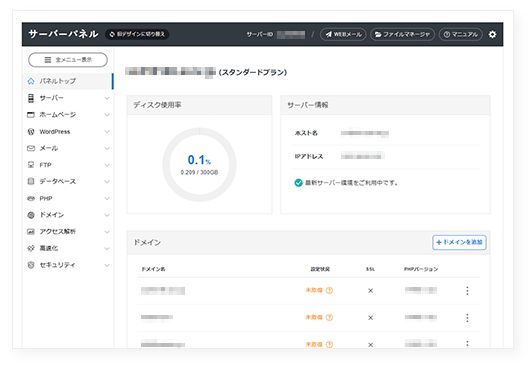Click アクセス解析 label in sidebar
The width and height of the screenshot is (531, 374).
point(58,231)
